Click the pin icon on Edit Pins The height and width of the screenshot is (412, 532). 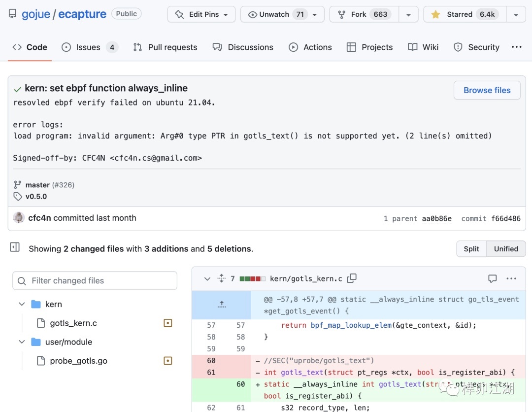click(179, 14)
